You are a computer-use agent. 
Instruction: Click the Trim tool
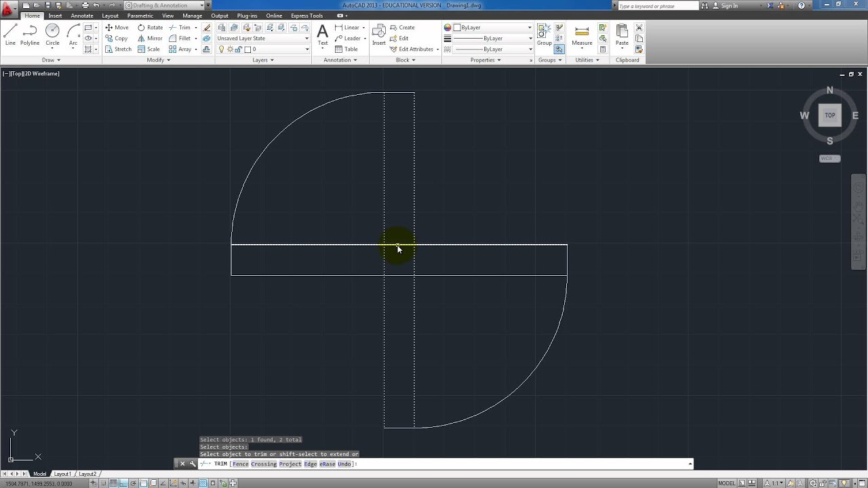[x=180, y=28]
